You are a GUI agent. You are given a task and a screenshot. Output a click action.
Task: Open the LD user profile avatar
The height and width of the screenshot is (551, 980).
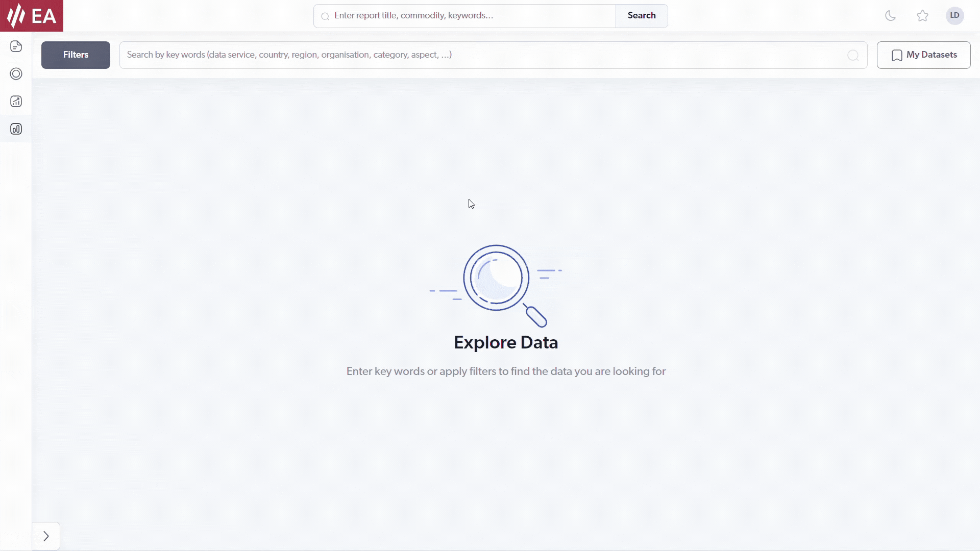(x=954, y=16)
